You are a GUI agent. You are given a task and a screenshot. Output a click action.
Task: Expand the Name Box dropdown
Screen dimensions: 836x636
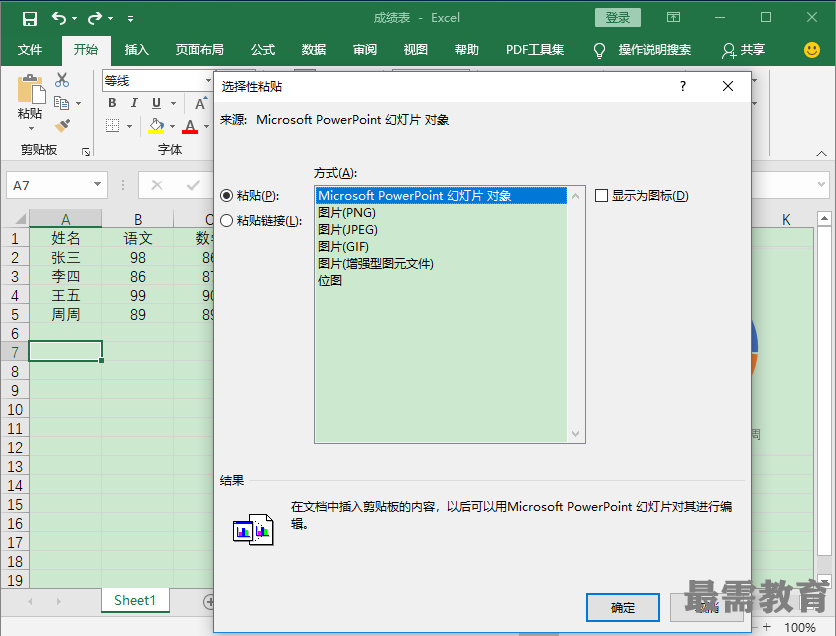click(98, 184)
